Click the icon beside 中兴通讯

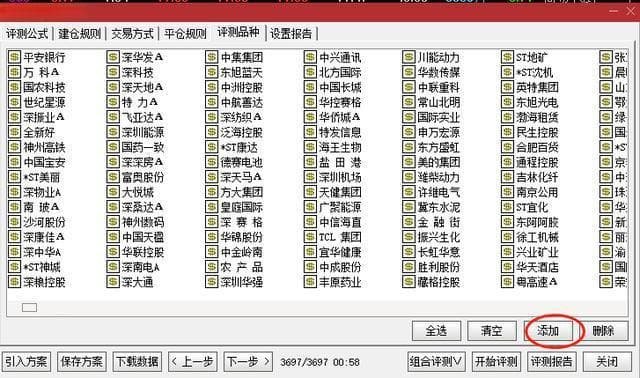coord(310,57)
